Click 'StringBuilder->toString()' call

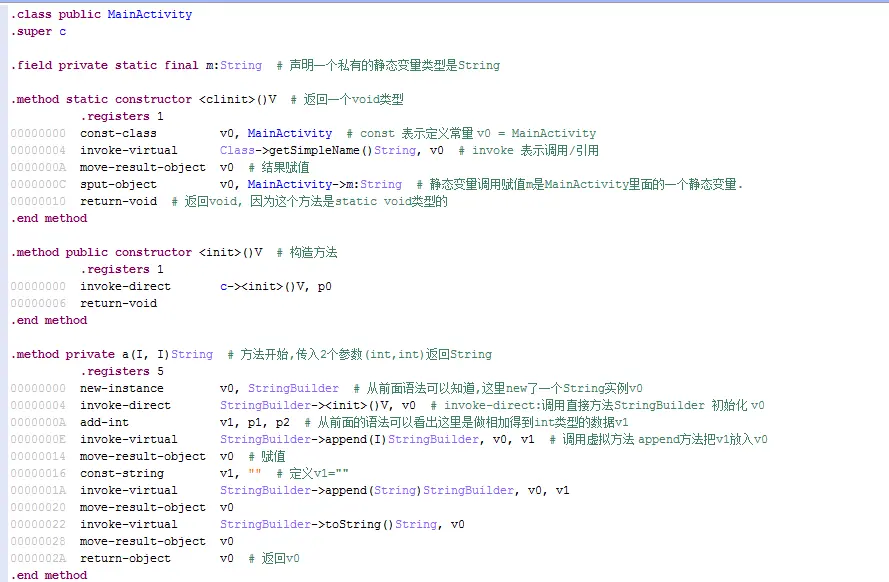pos(307,524)
